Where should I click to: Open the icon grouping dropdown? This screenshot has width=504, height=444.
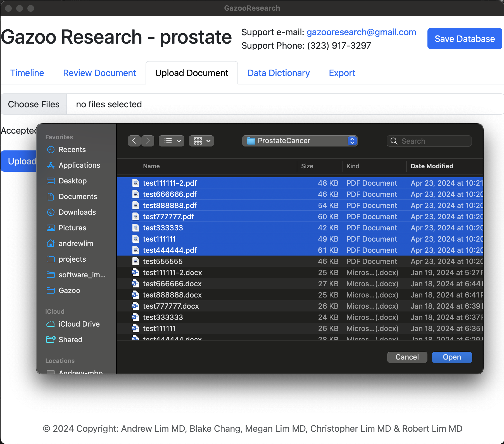(x=201, y=141)
